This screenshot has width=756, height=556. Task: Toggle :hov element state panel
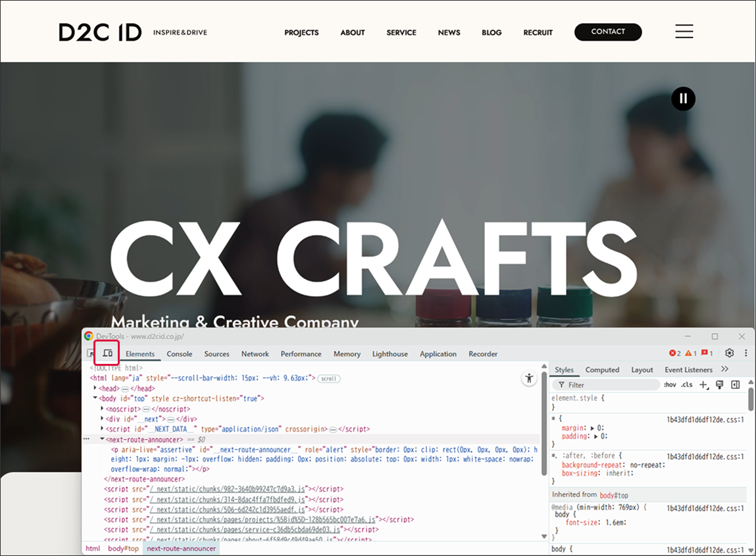pos(670,385)
